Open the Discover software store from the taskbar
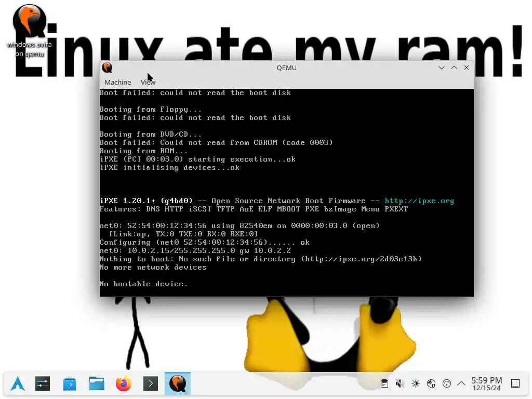This screenshot has height=399, width=532. [x=70, y=384]
